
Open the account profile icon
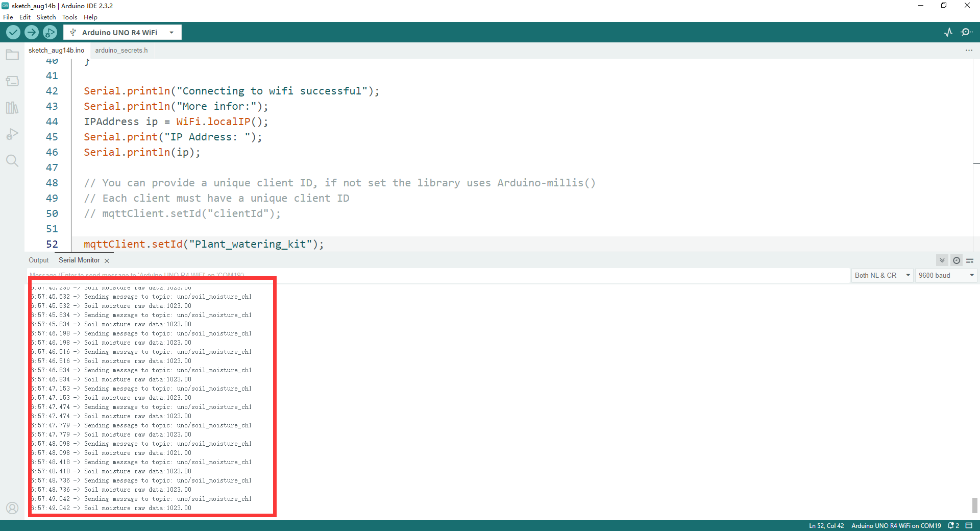(x=12, y=508)
